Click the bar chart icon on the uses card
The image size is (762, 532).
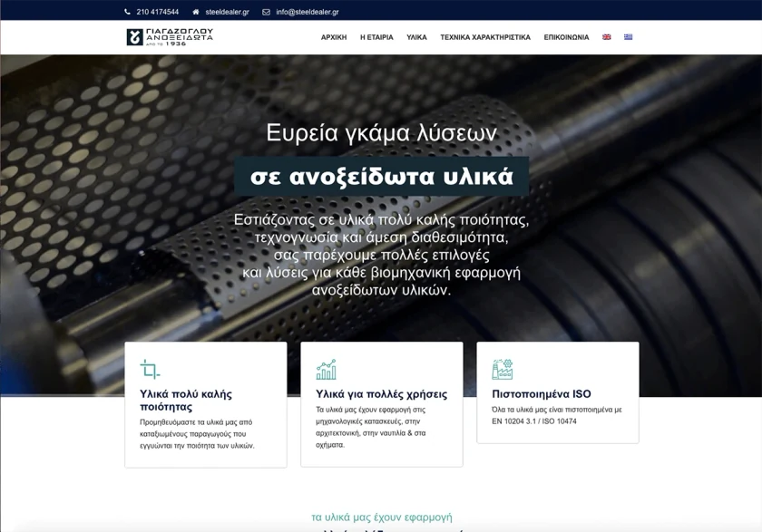326,370
